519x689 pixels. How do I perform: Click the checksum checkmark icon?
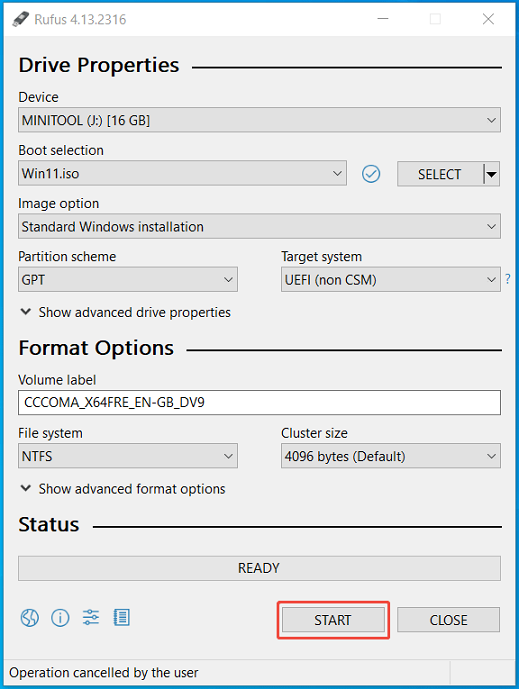(x=371, y=174)
